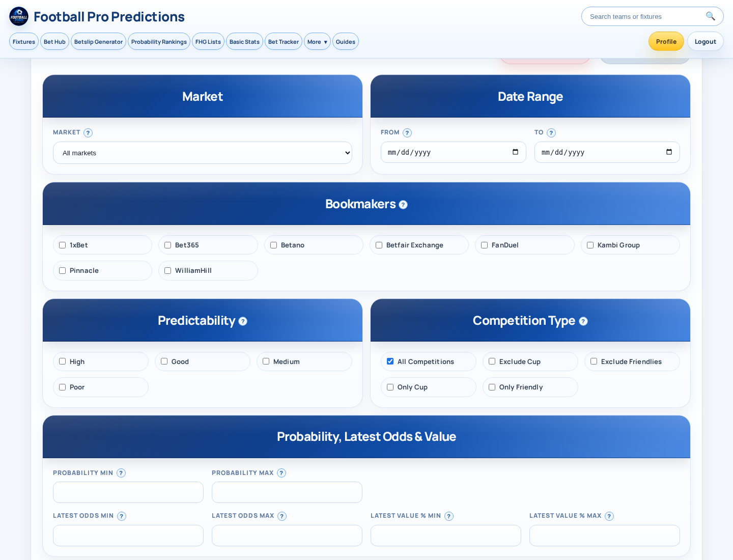
Task: Check the Betfair Exchange checkbox
Action: [379, 245]
